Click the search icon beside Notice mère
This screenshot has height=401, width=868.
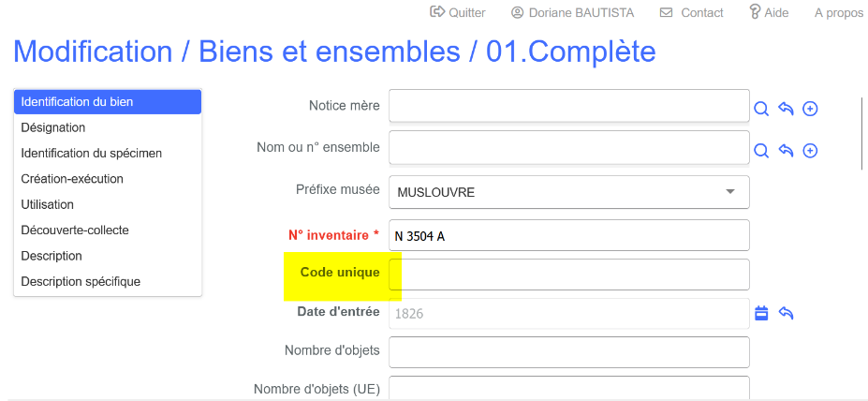pyautogui.click(x=761, y=109)
